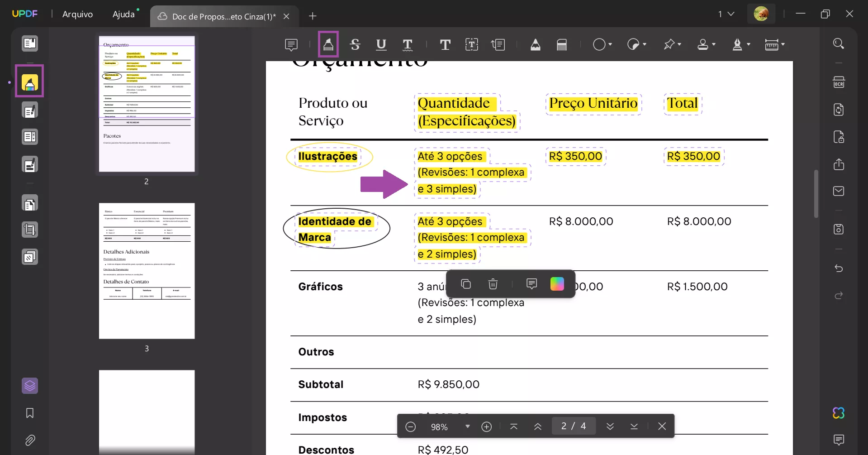This screenshot has width=868, height=455.
Task: Select the Squiggly underline tool
Action: click(408, 44)
